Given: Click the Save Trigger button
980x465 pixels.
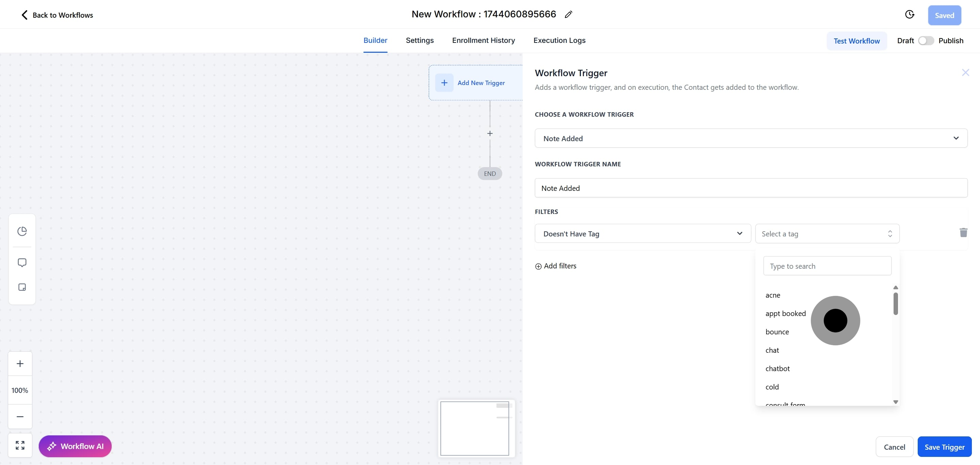Looking at the screenshot, I should (x=944, y=447).
